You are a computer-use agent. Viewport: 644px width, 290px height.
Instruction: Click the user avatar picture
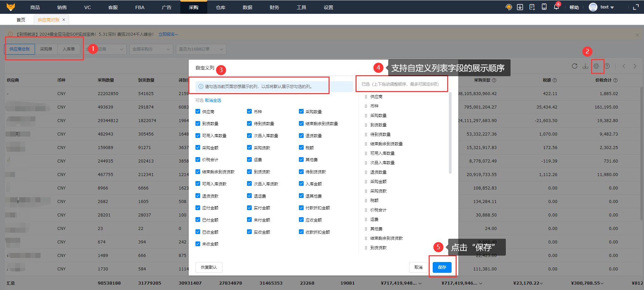593,7
